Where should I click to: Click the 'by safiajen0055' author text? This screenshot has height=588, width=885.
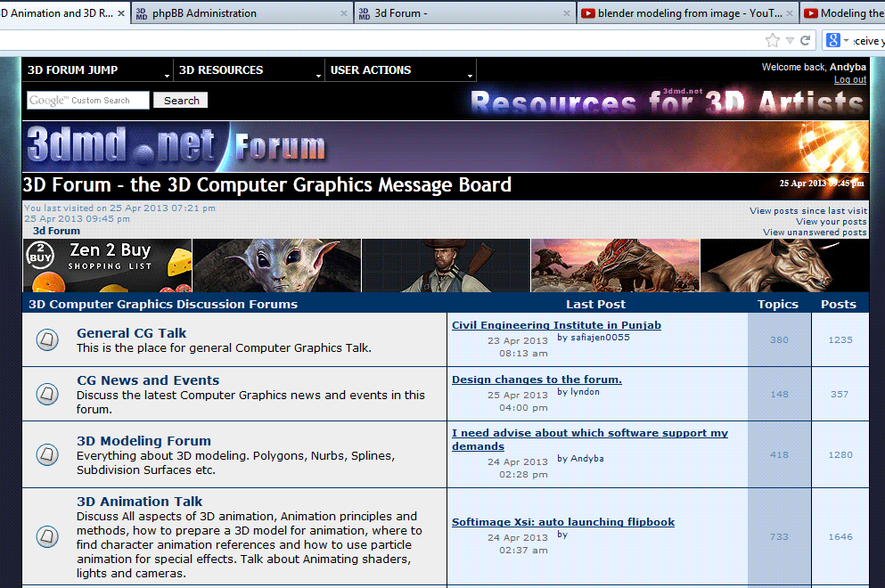coord(594,338)
